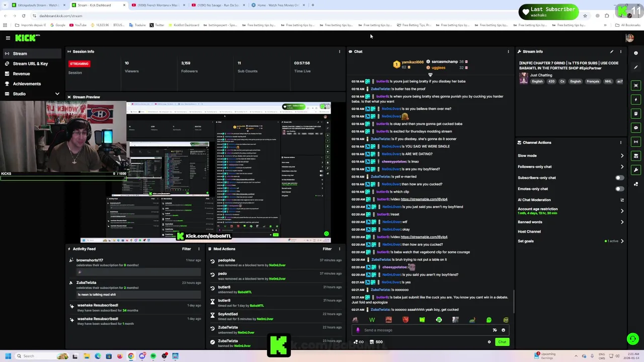Viewport: 644px width, 362px height.
Task: Open Mod Actions Filter dropdown
Action: coord(327,249)
